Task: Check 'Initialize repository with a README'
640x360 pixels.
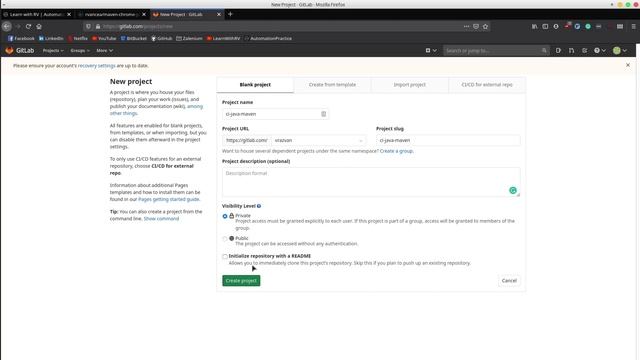Action: (x=225, y=257)
